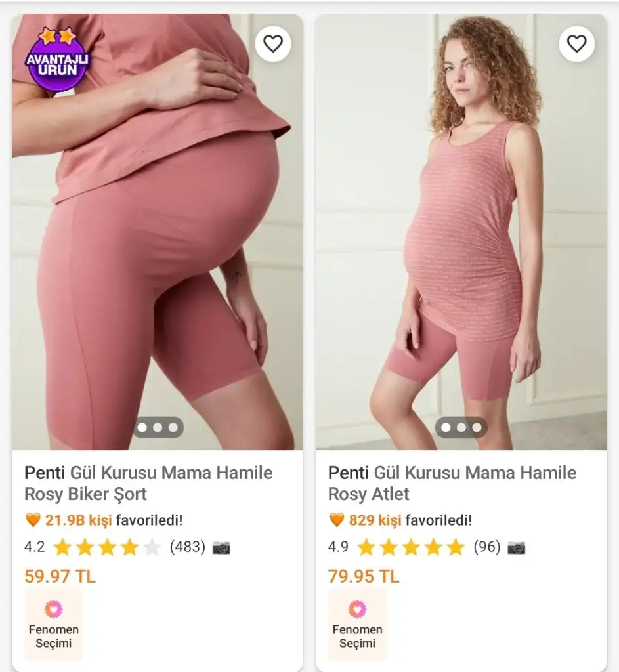Tap the orange heart beside 829 kişi
This screenshot has height=672, width=619.
[x=337, y=520]
